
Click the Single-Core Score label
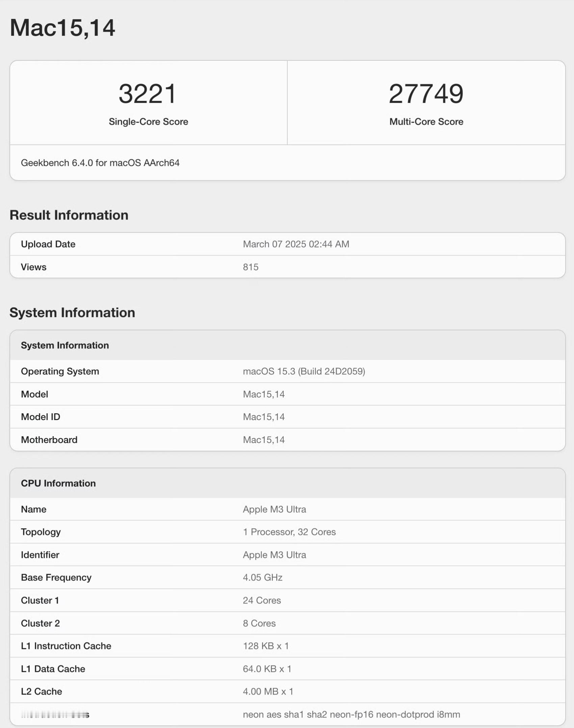coord(148,122)
